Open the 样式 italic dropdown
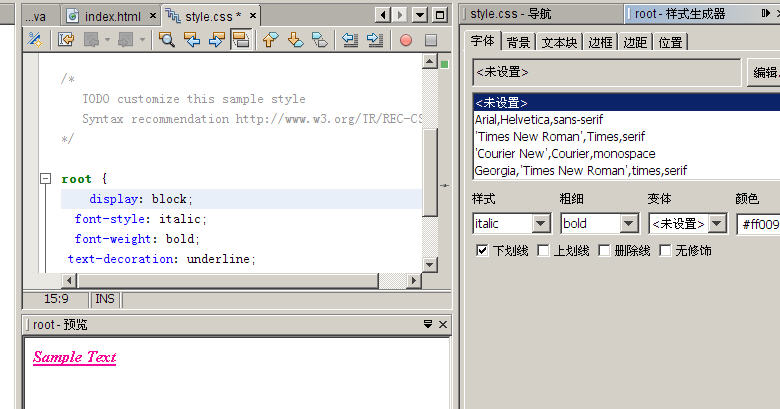This screenshot has width=780, height=409. pyautogui.click(x=541, y=223)
